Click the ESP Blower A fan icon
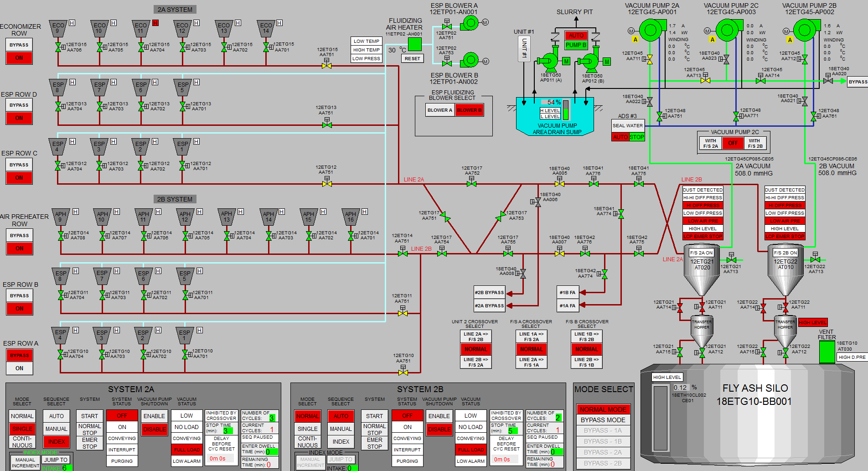The height and width of the screenshot is (471, 868). pos(470,22)
